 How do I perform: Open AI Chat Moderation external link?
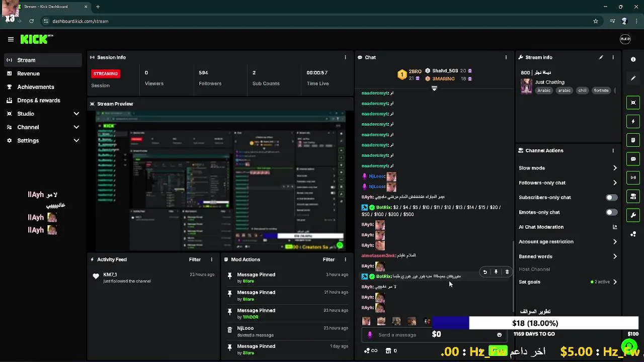click(x=615, y=227)
